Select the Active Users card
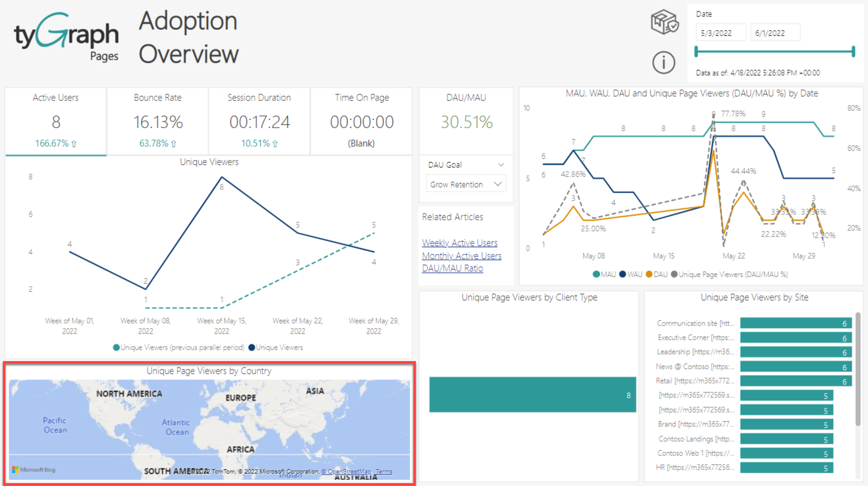Image resolution: width=868 pixels, height=486 pixels. point(56,121)
